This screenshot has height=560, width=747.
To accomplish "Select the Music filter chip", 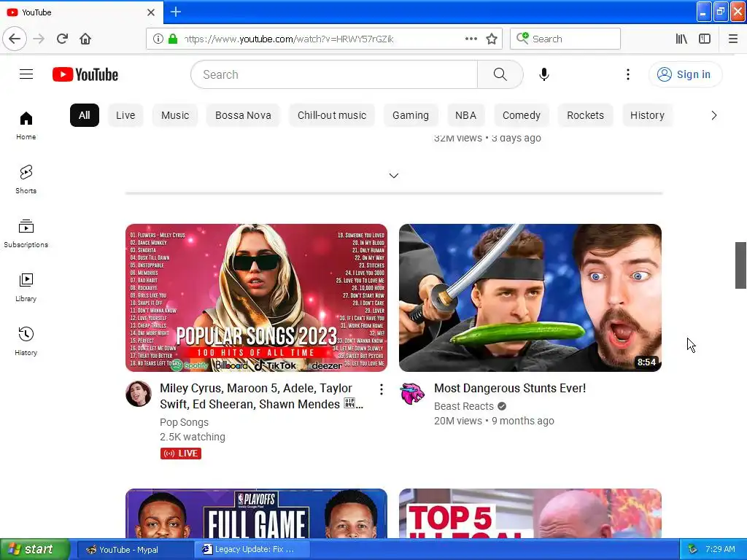I will pos(175,115).
